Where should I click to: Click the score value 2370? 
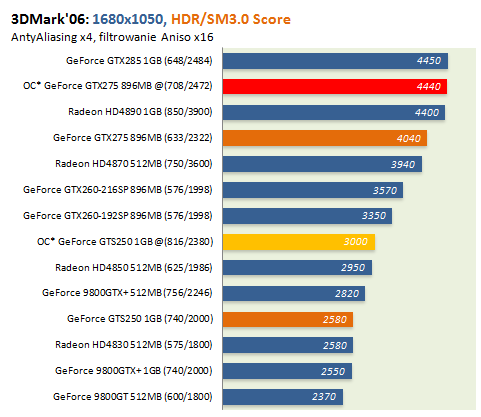[x=324, y=397]
